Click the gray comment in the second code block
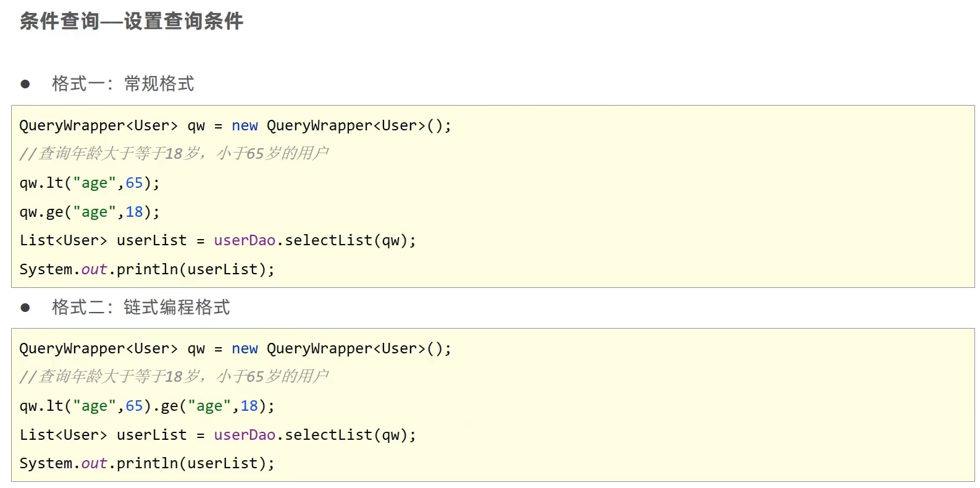The image size is (980, 488). [x=174, y=376]
